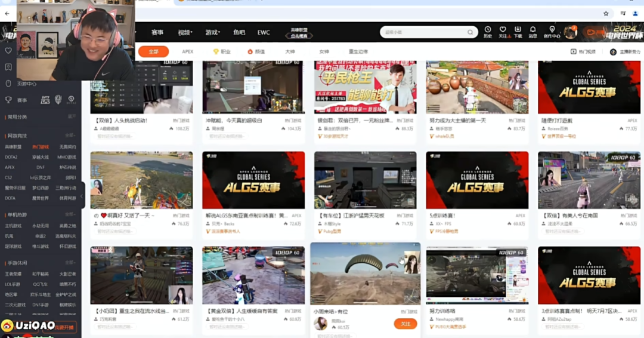Viewport: 644px width, 338px height.
Task: Expand the 游戏 dropdown menu
Action: (212, 32)
